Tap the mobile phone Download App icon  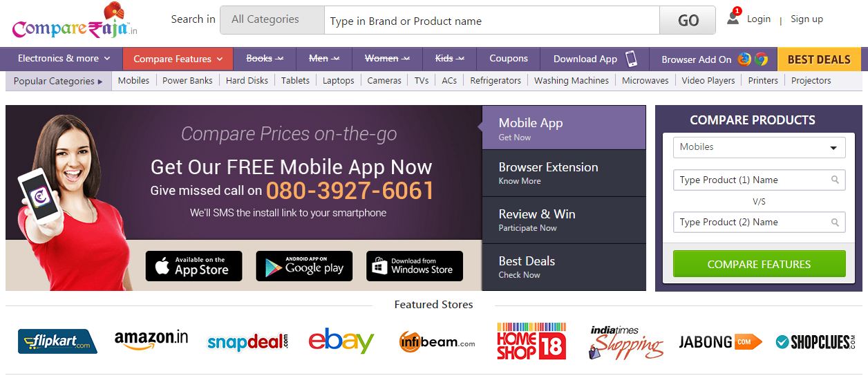click(x=631, y=59)
